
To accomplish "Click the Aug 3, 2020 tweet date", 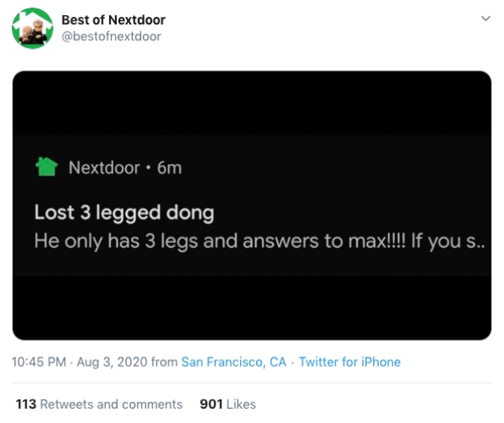I will [x=112, y=362].
